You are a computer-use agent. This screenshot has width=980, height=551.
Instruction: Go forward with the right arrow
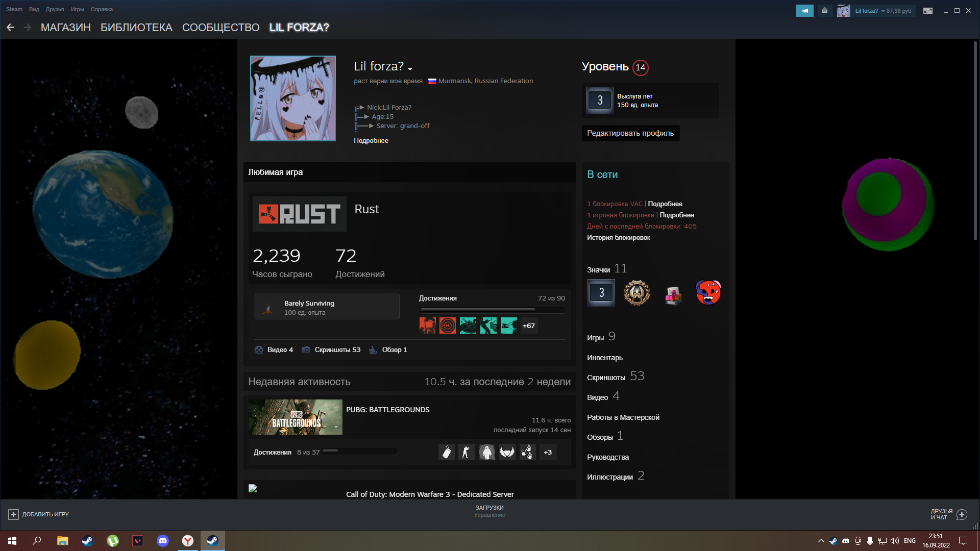click(x=27, y=28)
